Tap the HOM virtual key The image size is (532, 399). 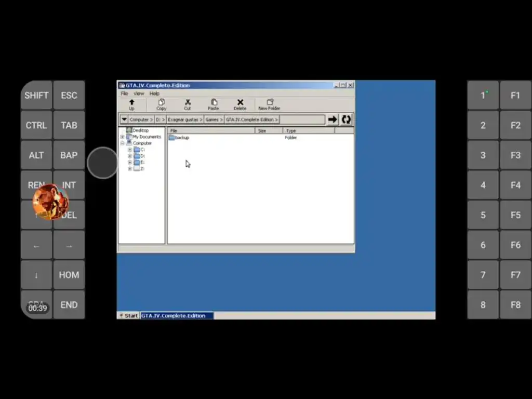point(69,275)
